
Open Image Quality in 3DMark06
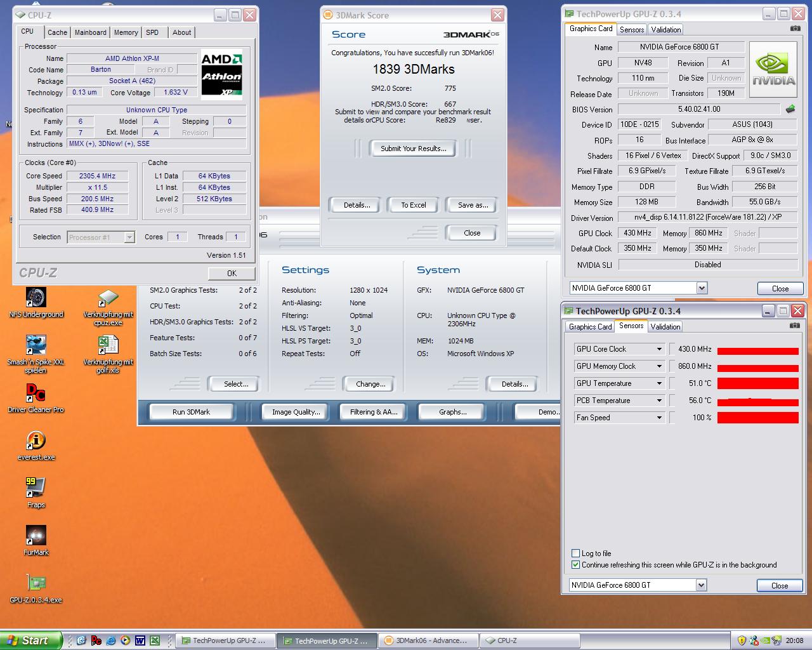point(296,412)
